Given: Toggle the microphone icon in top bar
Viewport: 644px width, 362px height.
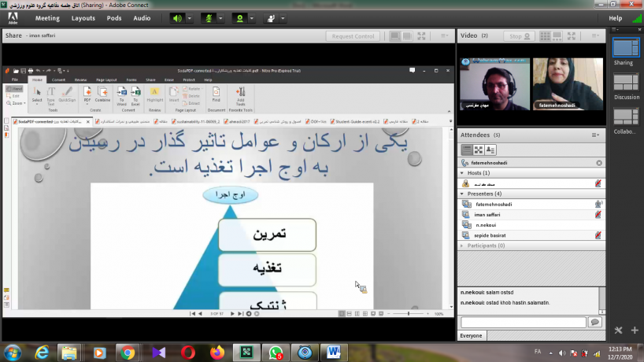Looking at the screenshot, I should [209, 18].
